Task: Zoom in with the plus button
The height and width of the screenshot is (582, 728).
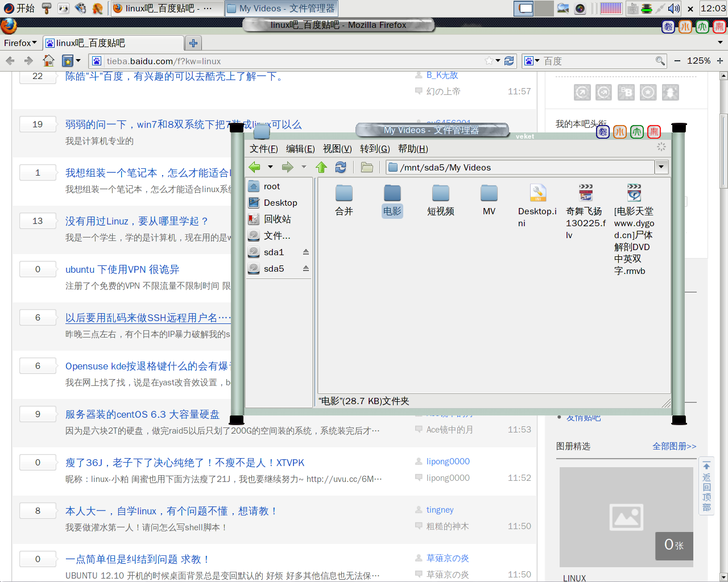Action: [x=719, y=61]
